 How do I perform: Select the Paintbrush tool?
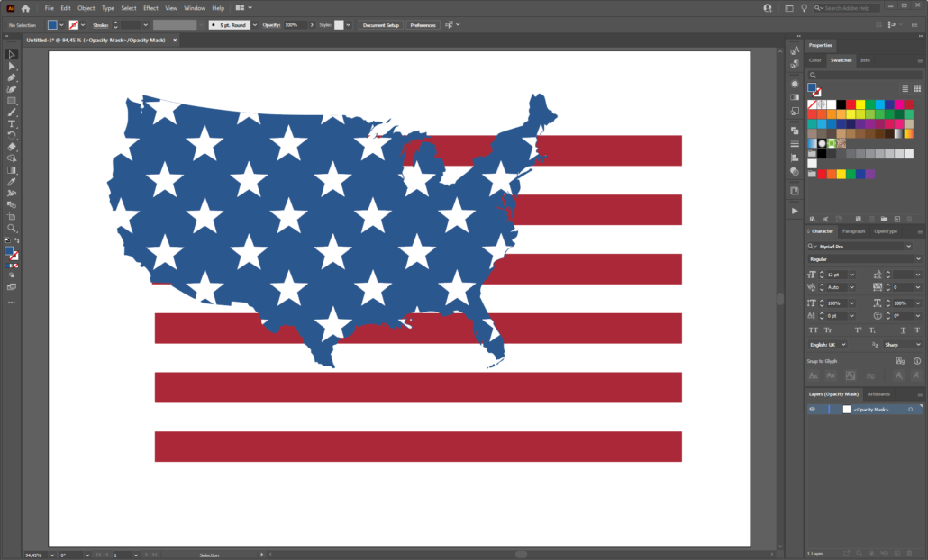11,113
